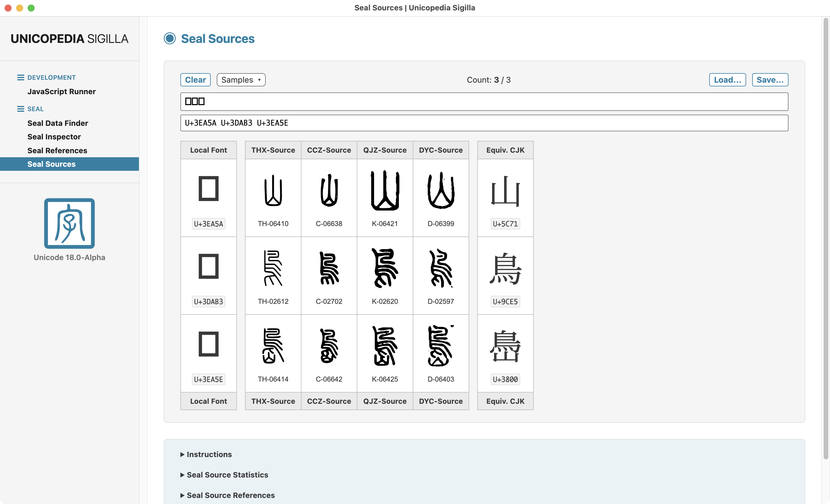This screenshot has width=830, height=504.
Task: Click the DYC-Source seal glyph D-06403
Action: point(441,346)
